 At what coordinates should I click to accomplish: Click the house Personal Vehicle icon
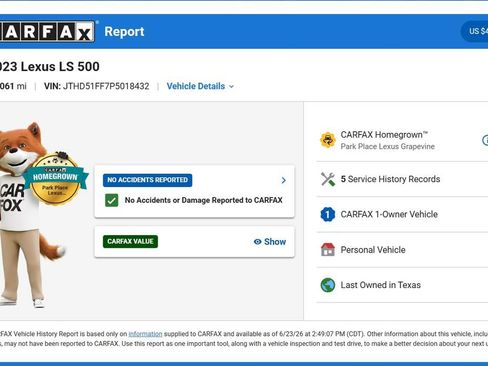328,250
